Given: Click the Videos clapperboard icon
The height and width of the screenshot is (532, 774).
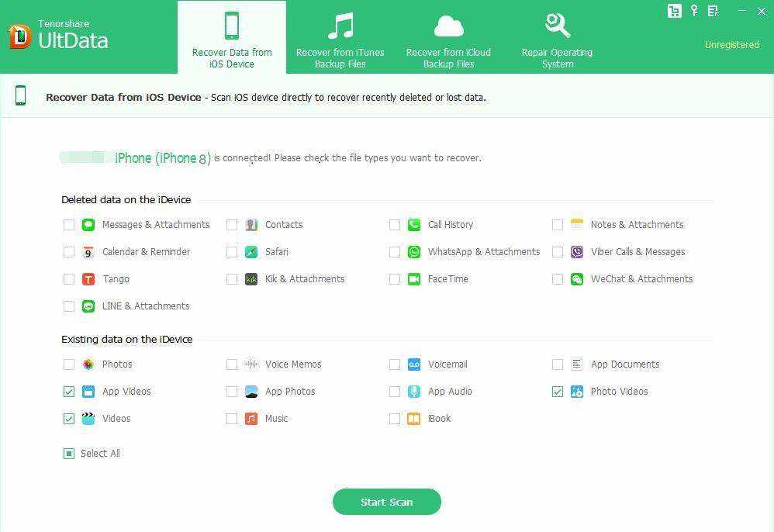Looking at the screenshot, I should [88, 419].
